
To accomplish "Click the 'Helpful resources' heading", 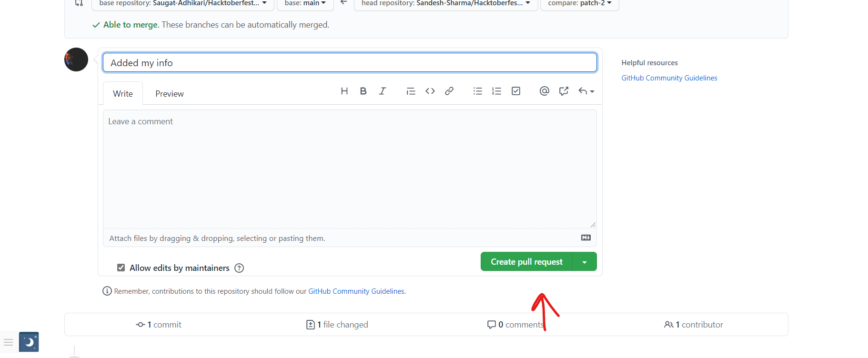I will click(649, 63).
